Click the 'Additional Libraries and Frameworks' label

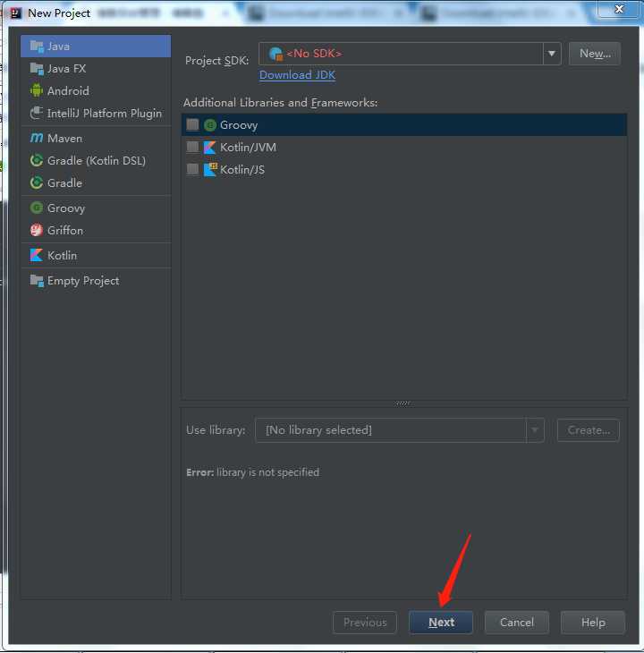(x=281, y=103)
